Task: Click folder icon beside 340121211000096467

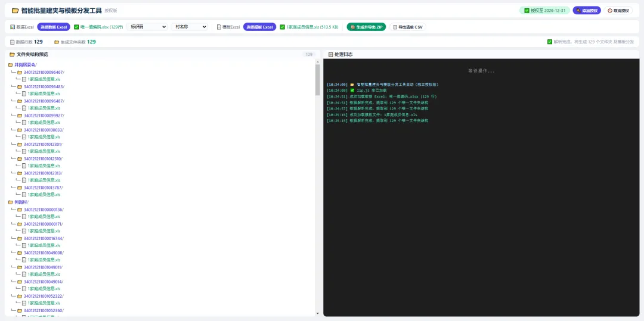Action: [19, 72]
